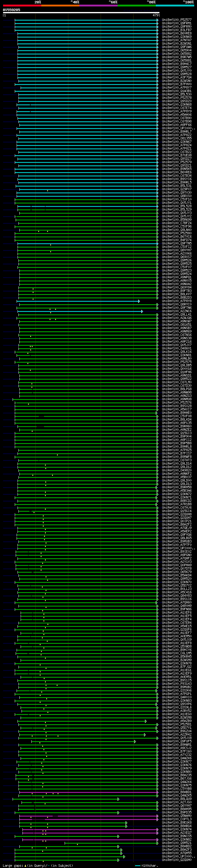The image size is (197, 868).
Task: Pick the UniRef100_A7P8Y7 row label
Action: click(177, 88)
